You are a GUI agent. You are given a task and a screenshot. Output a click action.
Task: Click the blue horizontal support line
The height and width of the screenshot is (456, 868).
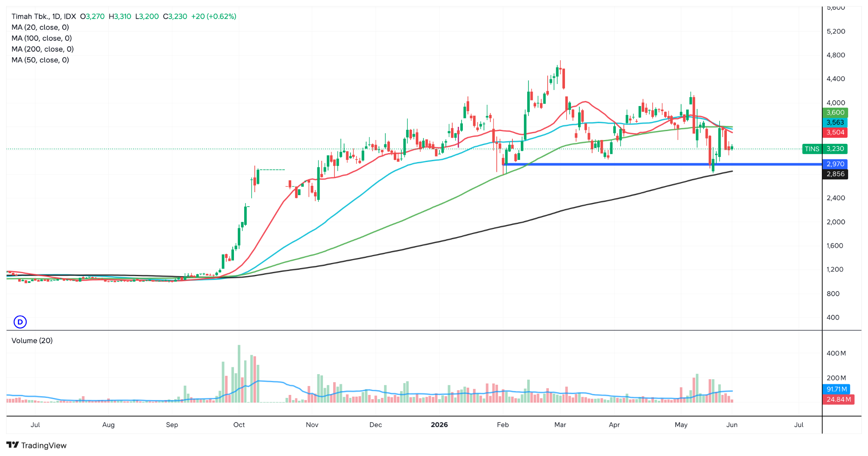point(661,164)
